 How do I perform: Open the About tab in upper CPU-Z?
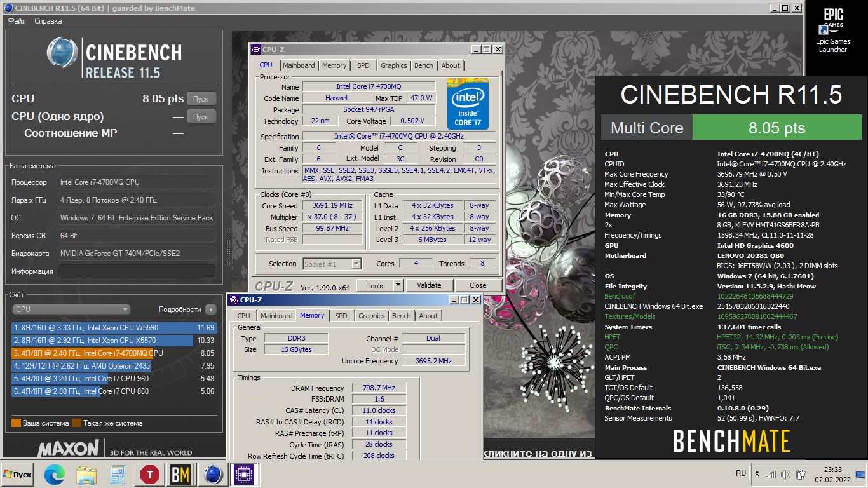pyautogui.click(x=451, y=65)
